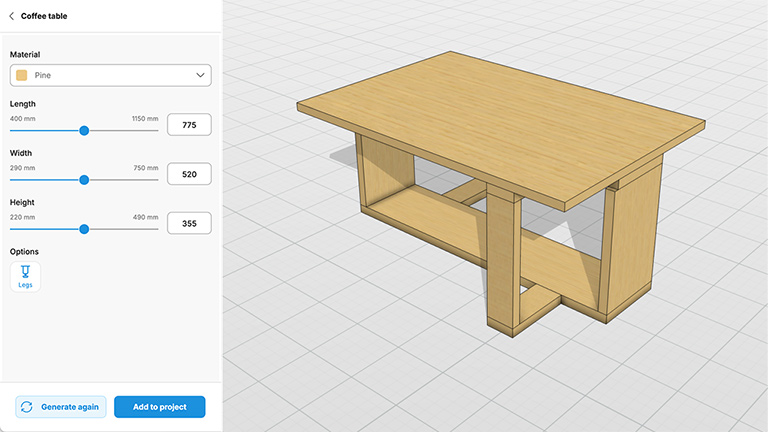Click the back chevron beside Coffee table

pyautogui.click(x=12, y=16)
